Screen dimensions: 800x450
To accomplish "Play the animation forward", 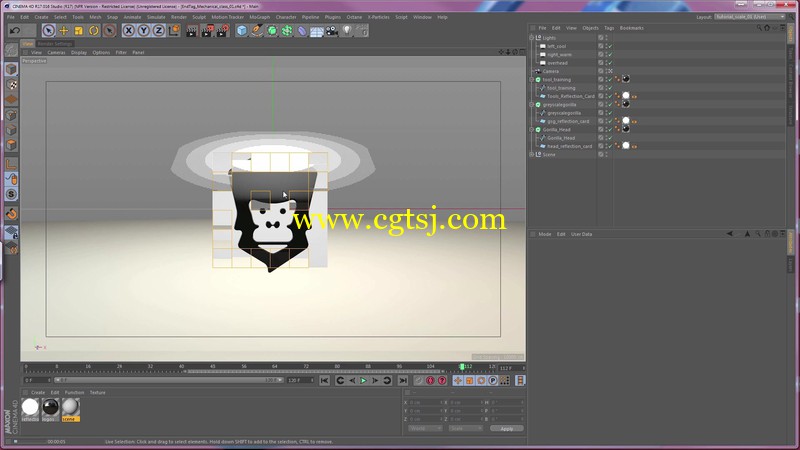I will (363, 381).
